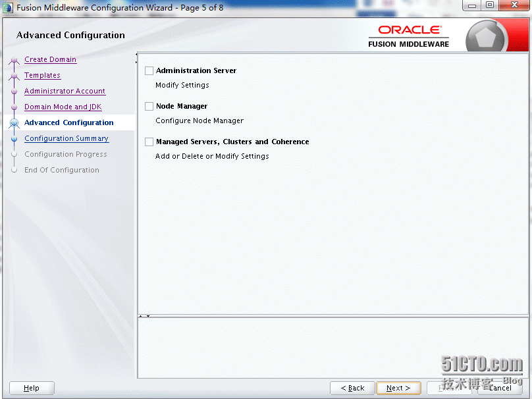This screenshot has height=399, width=532.
Task: Click the 'End Of Configuration' step text
Action: tap(62, 170)
